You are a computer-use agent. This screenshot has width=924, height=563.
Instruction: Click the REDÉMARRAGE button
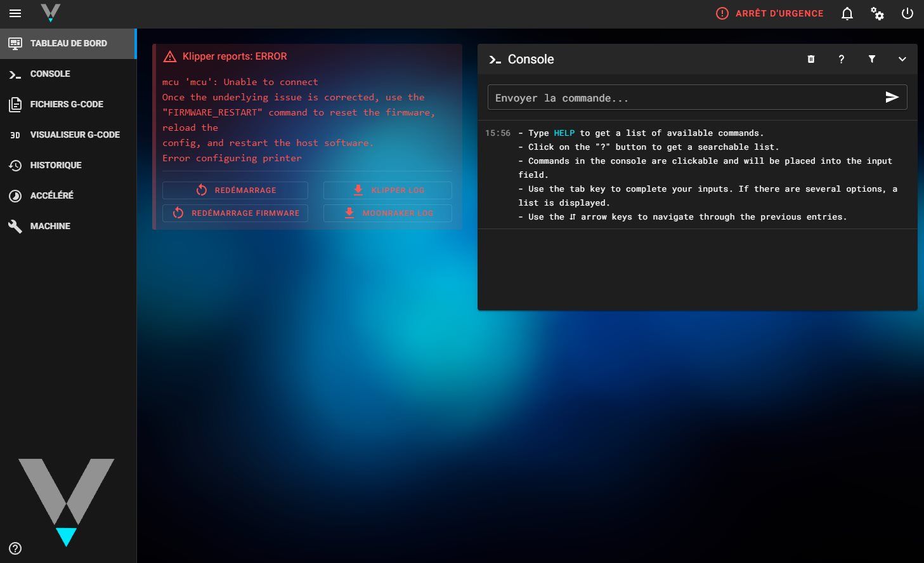pos(235,190)
